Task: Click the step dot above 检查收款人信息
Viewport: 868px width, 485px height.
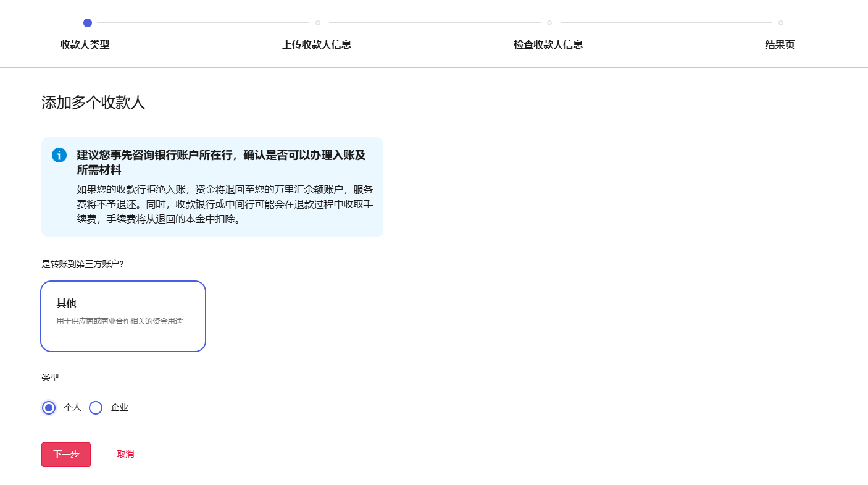Action: tap(549, 23)
